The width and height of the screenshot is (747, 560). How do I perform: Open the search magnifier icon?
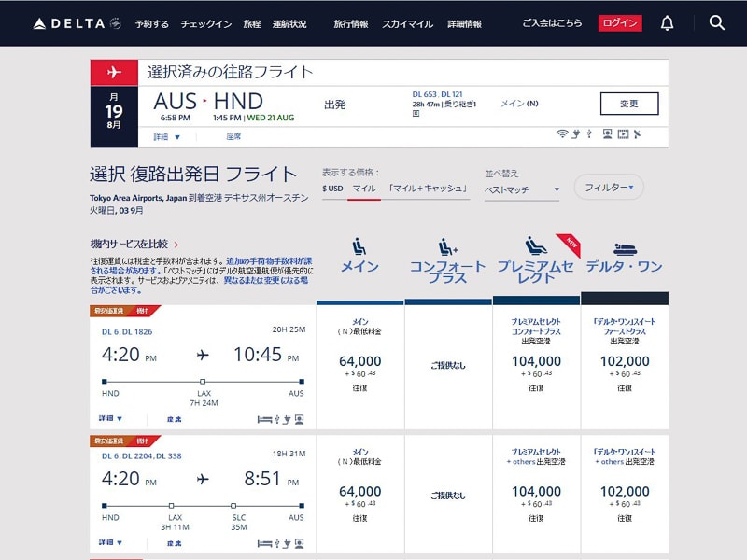pyautogui.click(x=716, y=22)
